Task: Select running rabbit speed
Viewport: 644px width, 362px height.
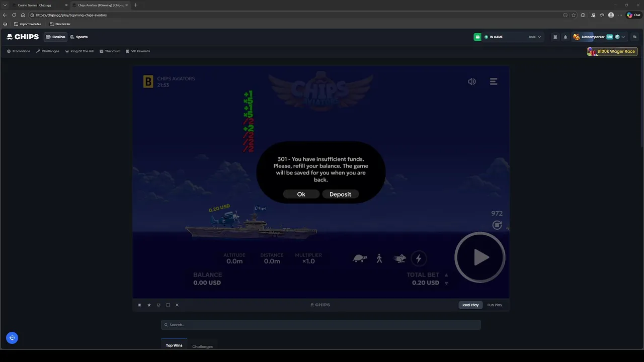Action: click(x=399, y=258)
